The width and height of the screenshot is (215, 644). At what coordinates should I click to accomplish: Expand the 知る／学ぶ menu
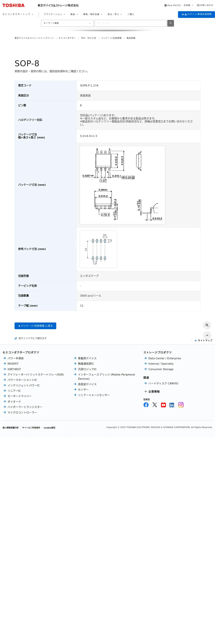(115, 14)
